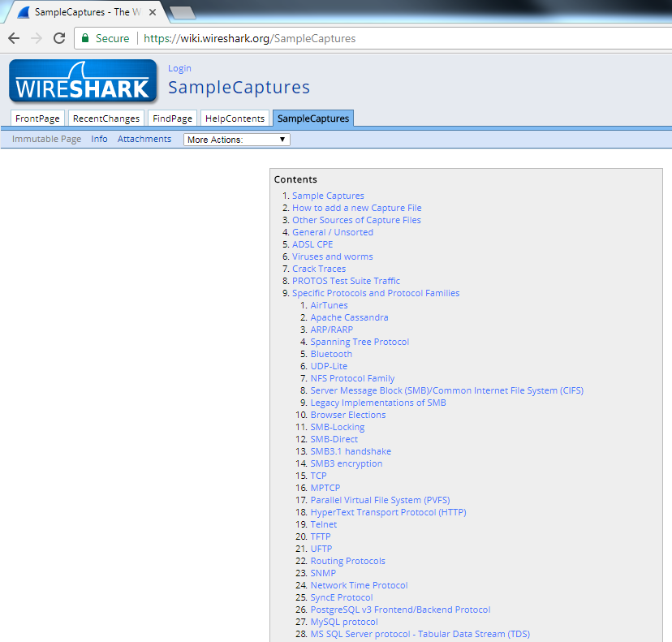Open the UDP-Lite link
The height and width of the screenshot is (642, 672).
tap(329, 366)
